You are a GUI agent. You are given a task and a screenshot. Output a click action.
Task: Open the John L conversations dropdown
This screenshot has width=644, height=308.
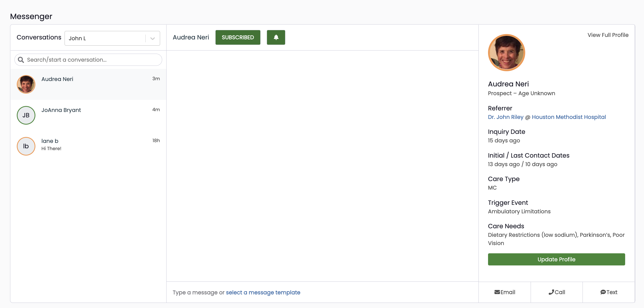[x=112, y=38]
